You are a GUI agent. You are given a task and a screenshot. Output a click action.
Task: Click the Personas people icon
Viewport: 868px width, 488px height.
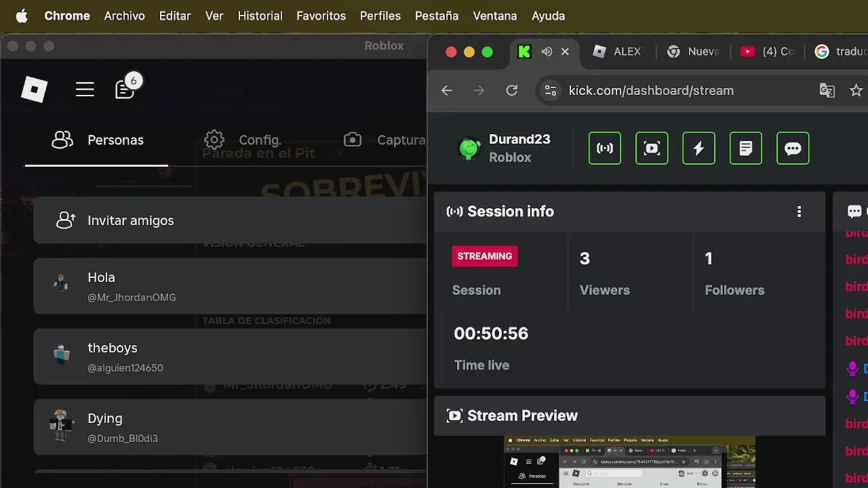(x=62, y=140)
